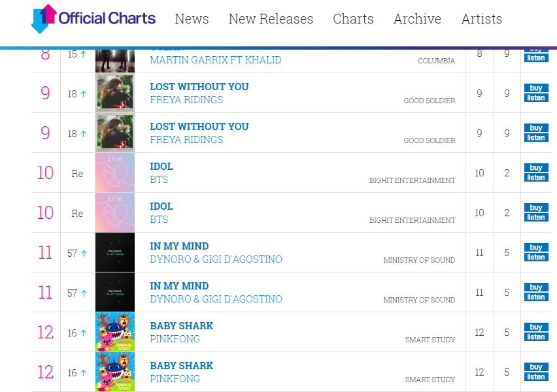Viewport: 557px width, 392px height.
Task: Click buy for the last Baby Shark row
Action: click(536, 367)
